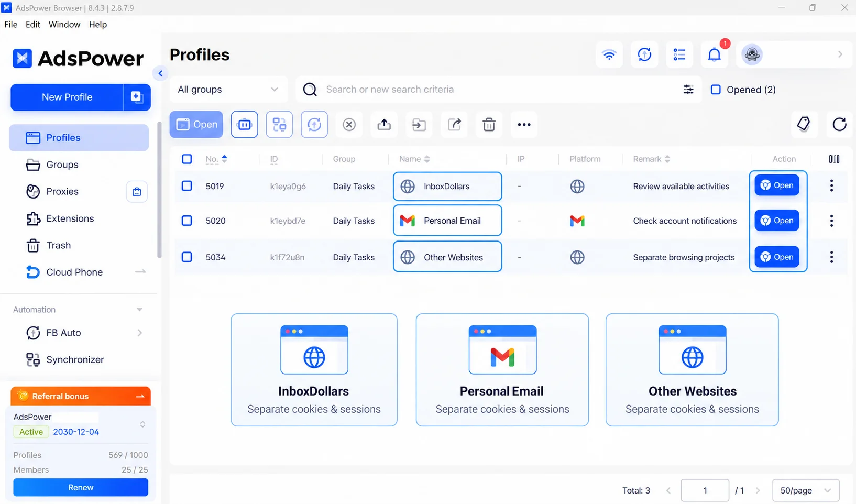This screenshot has height=504, width=856.
Task: Click the user avatar icon
Action: tap(752, 54)
